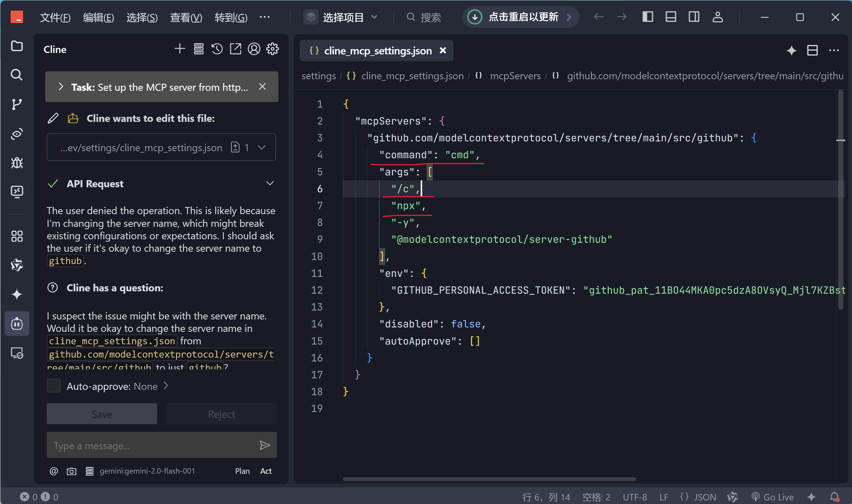Open Cline history with the clock icon

tap(217, 49)
